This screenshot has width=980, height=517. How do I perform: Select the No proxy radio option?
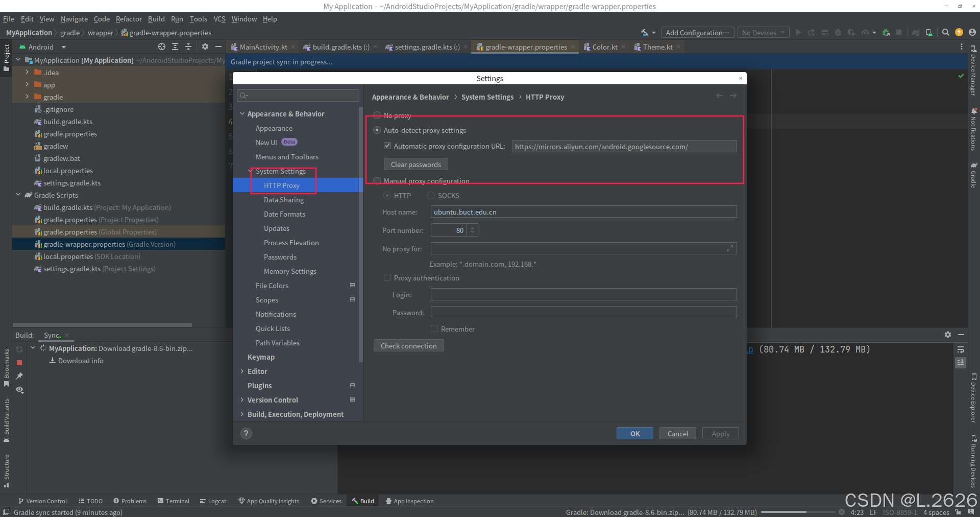tap(377, 115)
